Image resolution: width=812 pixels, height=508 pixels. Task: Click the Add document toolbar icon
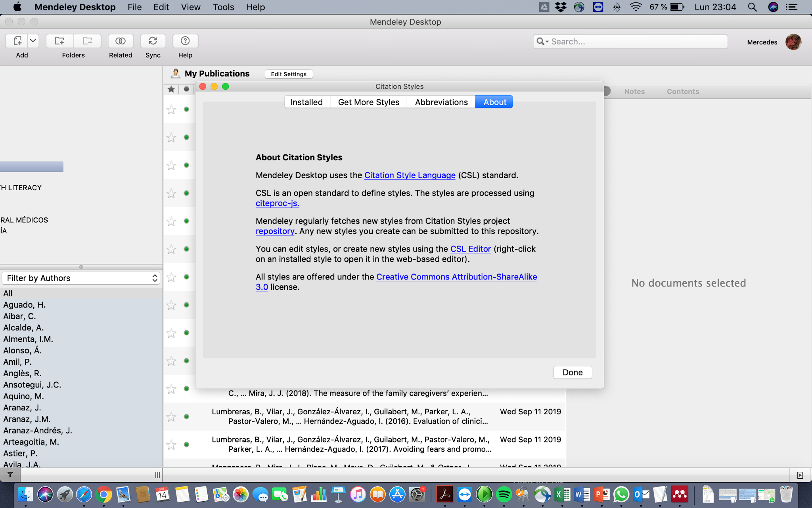point(17,41)
